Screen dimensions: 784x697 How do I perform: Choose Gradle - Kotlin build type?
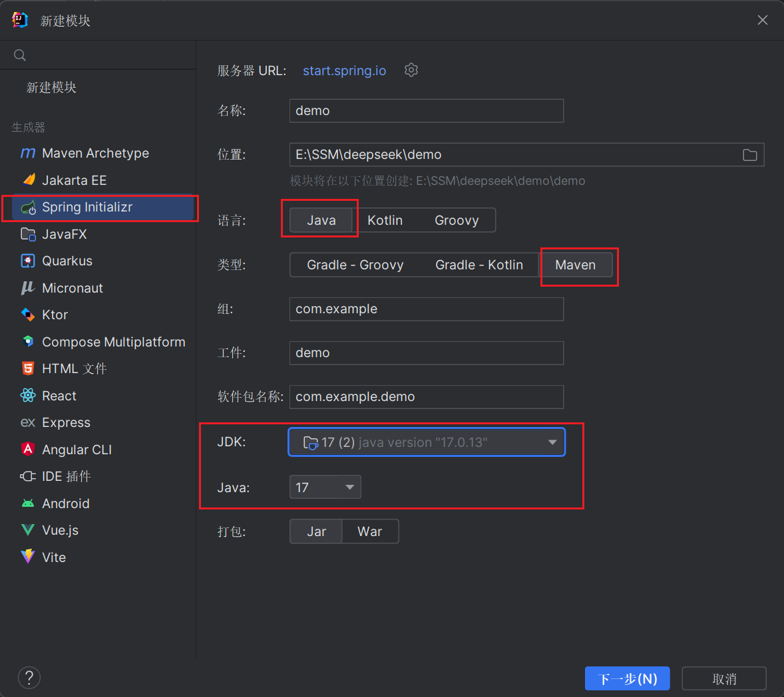tap(479, 265)
